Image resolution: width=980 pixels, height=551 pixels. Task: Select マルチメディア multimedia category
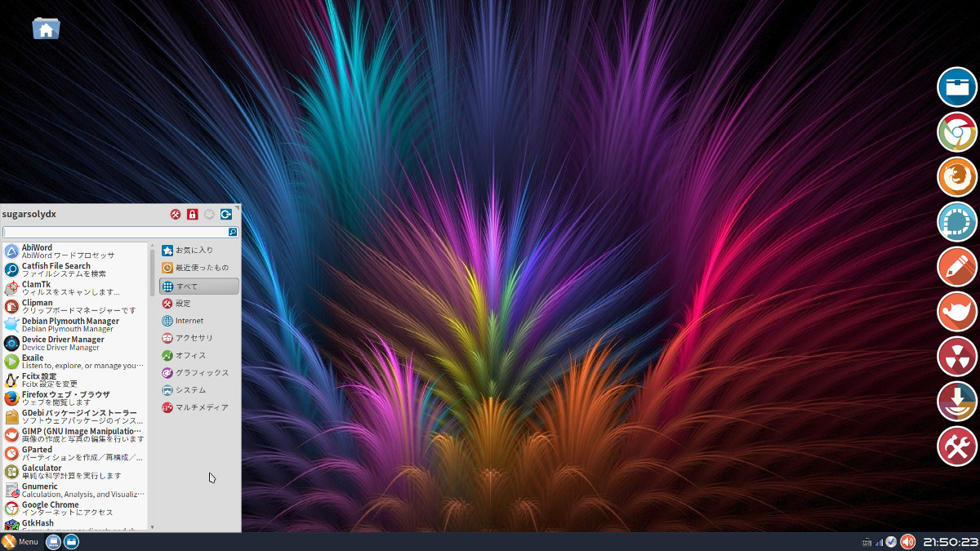(x=199, y=407)
